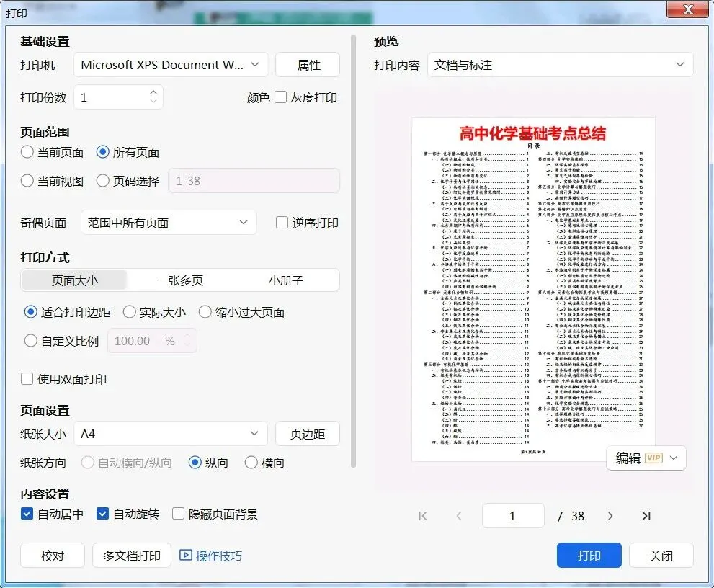
Task: Select 纵向 orientation
Action: 195,463
